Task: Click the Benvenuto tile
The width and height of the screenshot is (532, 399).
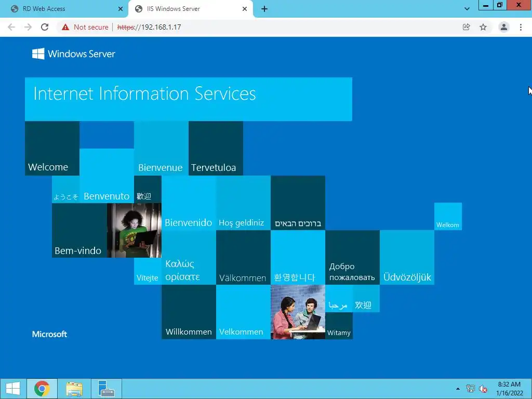Action: [107, 176]
